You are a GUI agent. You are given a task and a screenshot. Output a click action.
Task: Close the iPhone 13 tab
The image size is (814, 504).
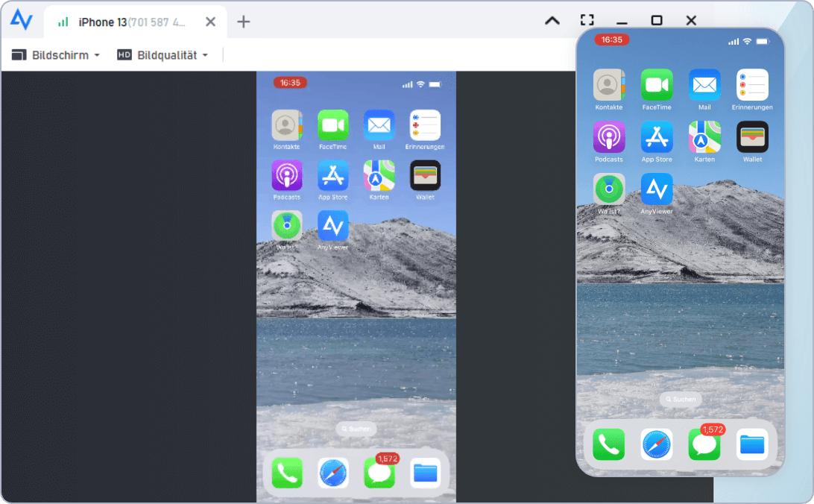[x=210, y=22]
